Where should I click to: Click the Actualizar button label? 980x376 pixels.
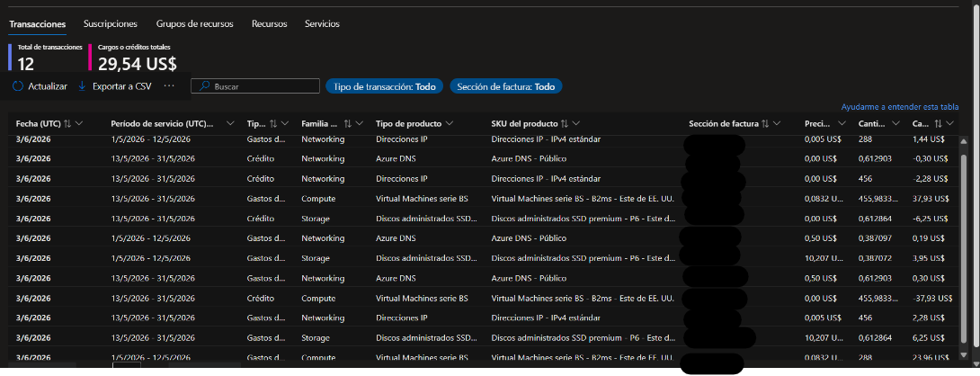point(48,86)
